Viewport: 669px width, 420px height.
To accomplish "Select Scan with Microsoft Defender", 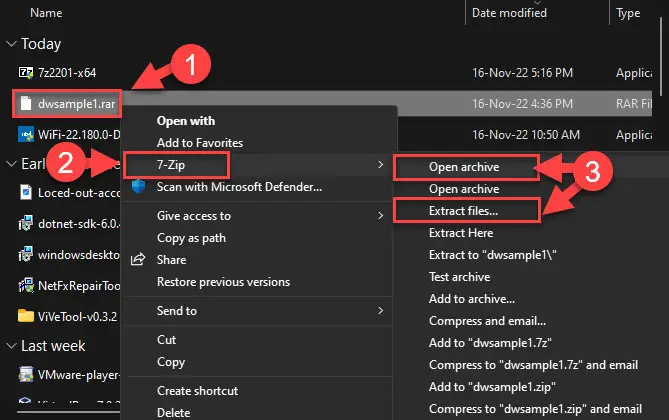I will (x=239, y=187).
